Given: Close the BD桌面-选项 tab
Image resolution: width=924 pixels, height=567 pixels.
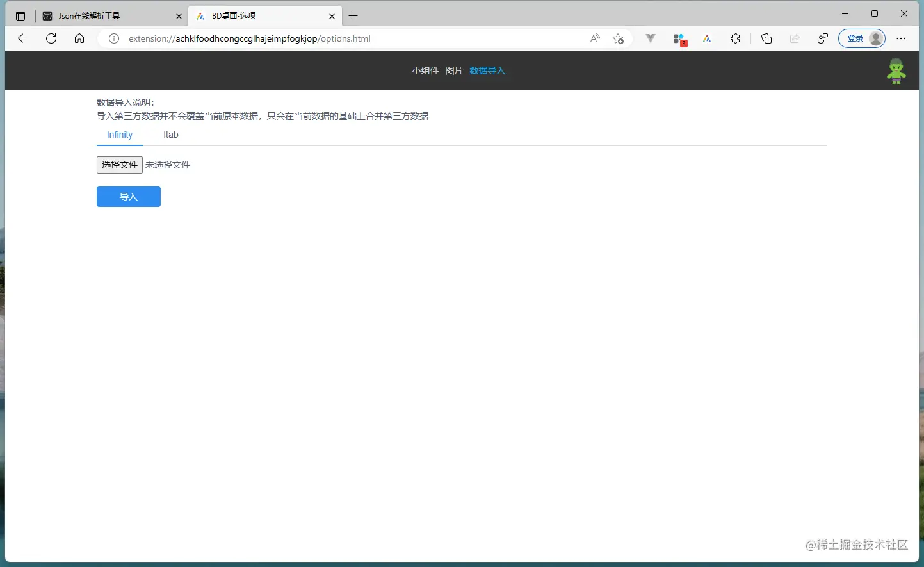Looking at the screenshot, I should point(332,17).
